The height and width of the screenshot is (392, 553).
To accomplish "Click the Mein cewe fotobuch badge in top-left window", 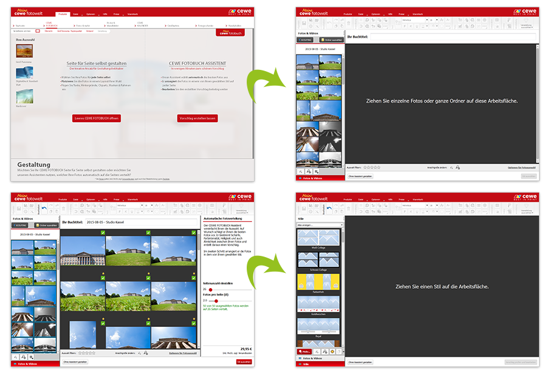I will [230, 32].
